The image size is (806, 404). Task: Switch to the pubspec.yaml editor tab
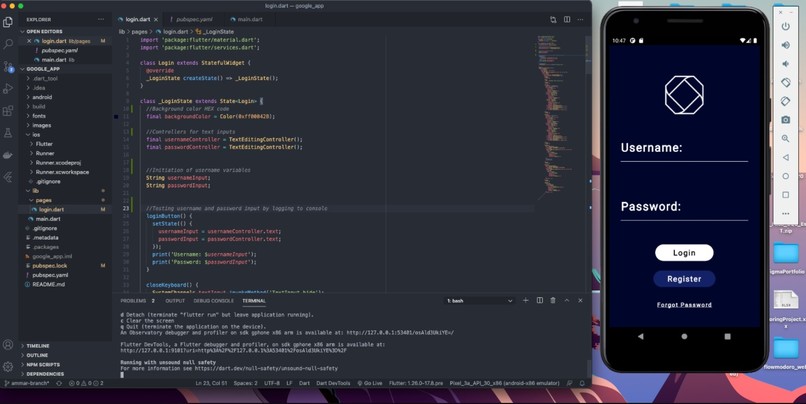point(194,20)
